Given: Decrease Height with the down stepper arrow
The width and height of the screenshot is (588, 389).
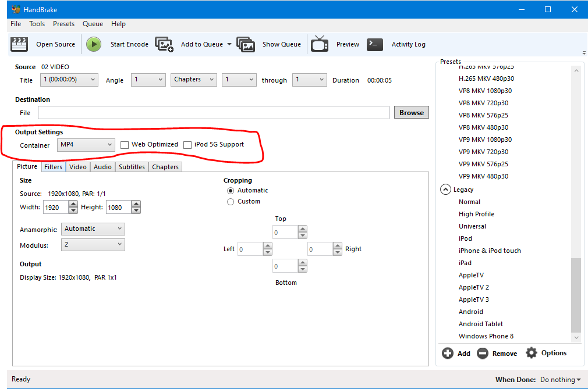Looking at the screenshot, I should tap(136, 210).
